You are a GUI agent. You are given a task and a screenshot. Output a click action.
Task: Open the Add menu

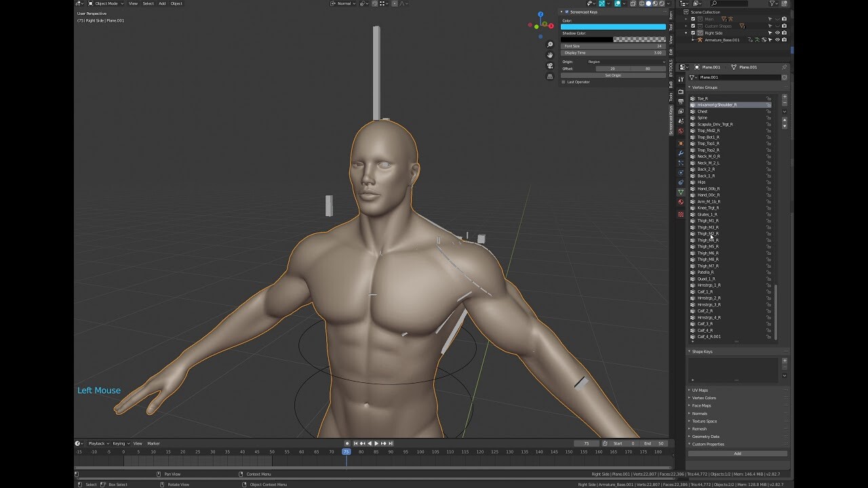coord(162,3)
